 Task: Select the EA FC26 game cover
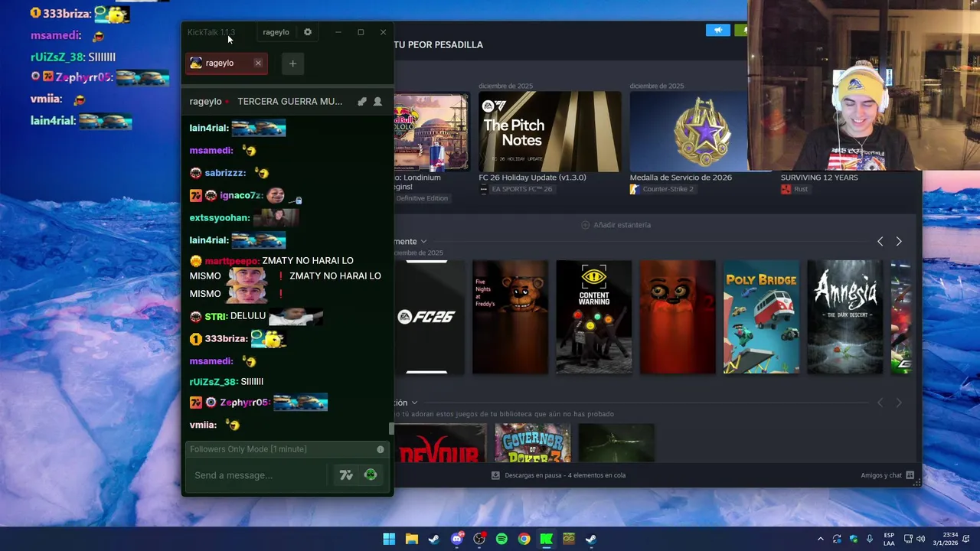click(429, 317)
